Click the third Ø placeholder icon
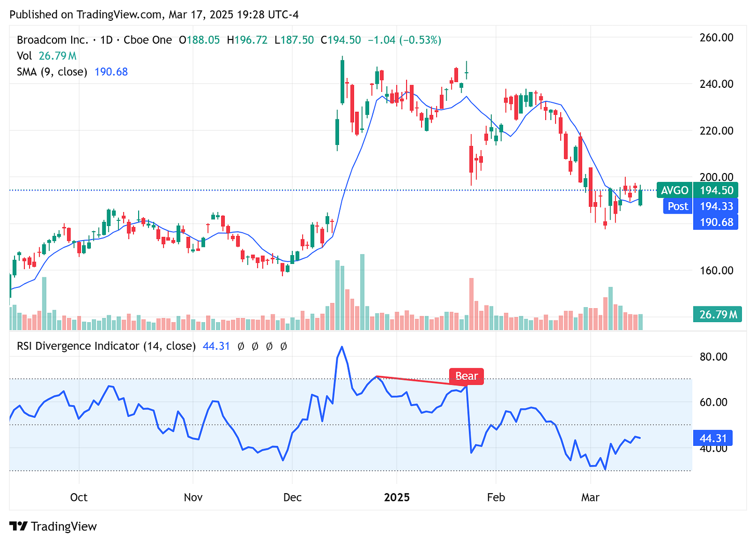Image resolution: width=756 pixels, height=543 pixels. (x=269, y=346)
